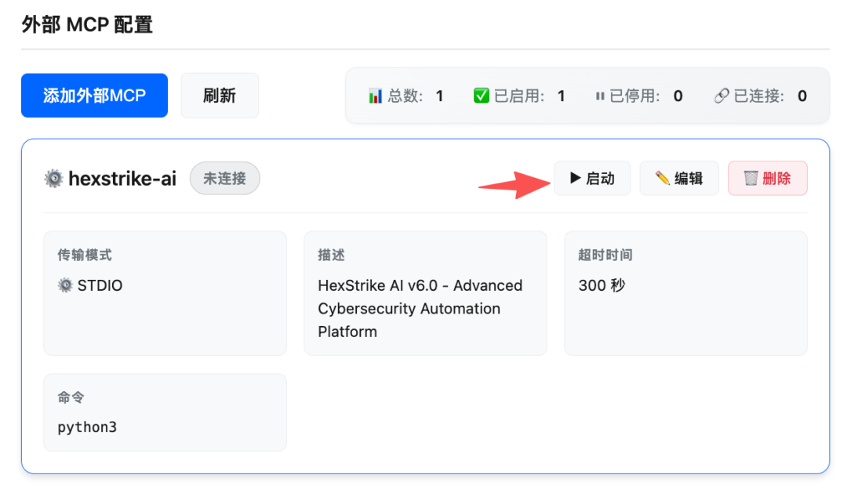Click the play triangle on 启动 button
This screenshot has width=847, height=504.
(576, 177)
